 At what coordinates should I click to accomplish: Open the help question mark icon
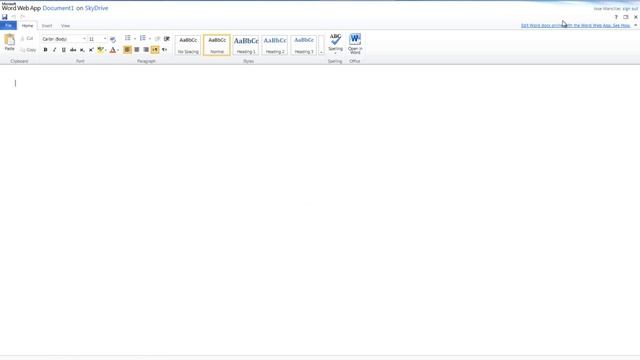point(616,17)
